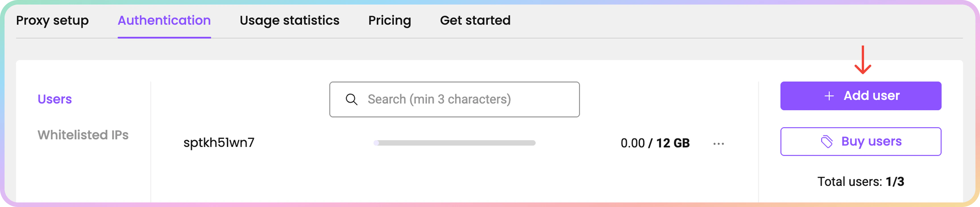Select Users in the left sidebar
This screenshot has width=980, height=207.
[x=55, y=99]
